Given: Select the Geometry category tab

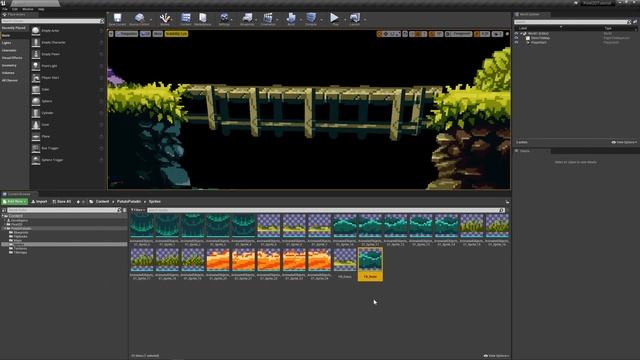Looking at the screenshot, I should click(x=9, y=65).
